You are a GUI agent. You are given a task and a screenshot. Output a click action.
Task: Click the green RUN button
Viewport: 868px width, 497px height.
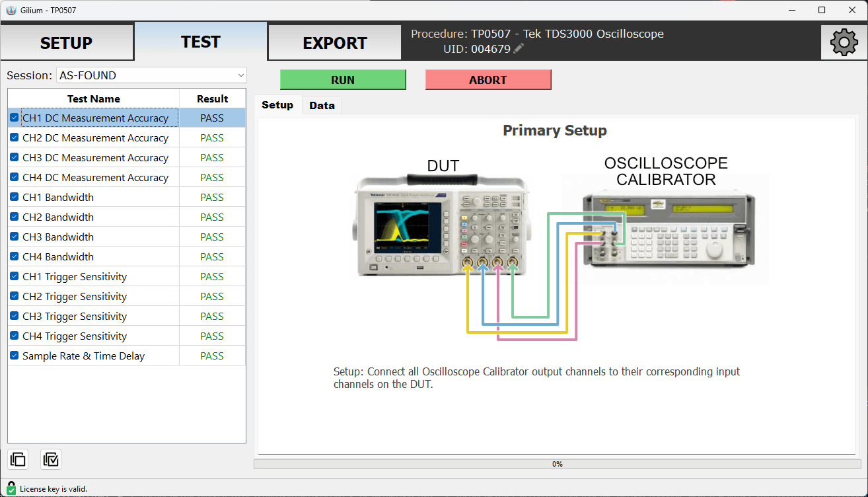coord(343,80)
